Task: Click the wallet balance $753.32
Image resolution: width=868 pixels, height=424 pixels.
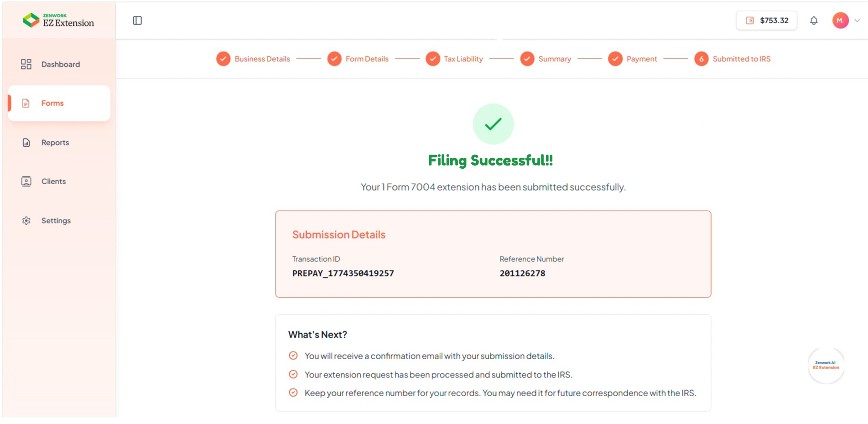Action: [x=766, y=21]
